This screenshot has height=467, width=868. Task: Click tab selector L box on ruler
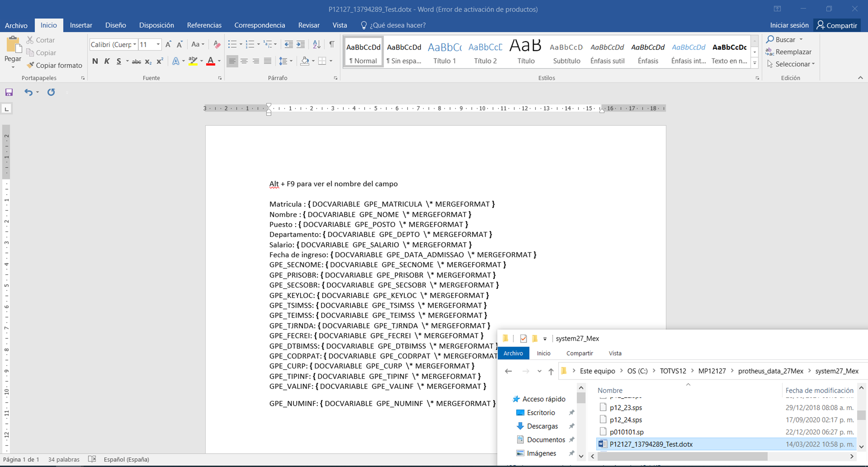[x=6, y=109]
